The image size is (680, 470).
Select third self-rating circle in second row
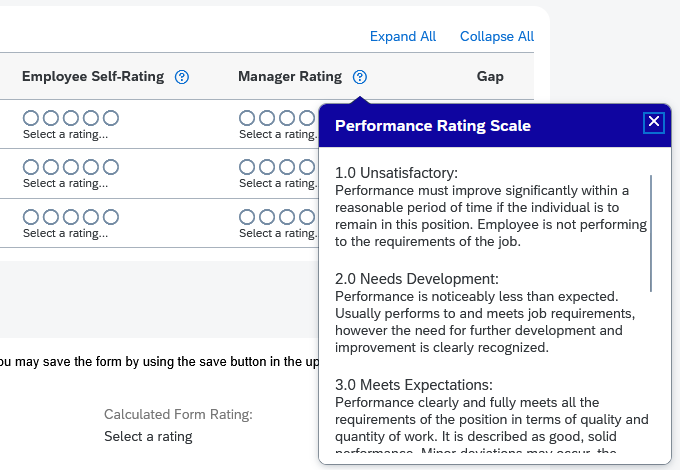(x=71, y=167)
